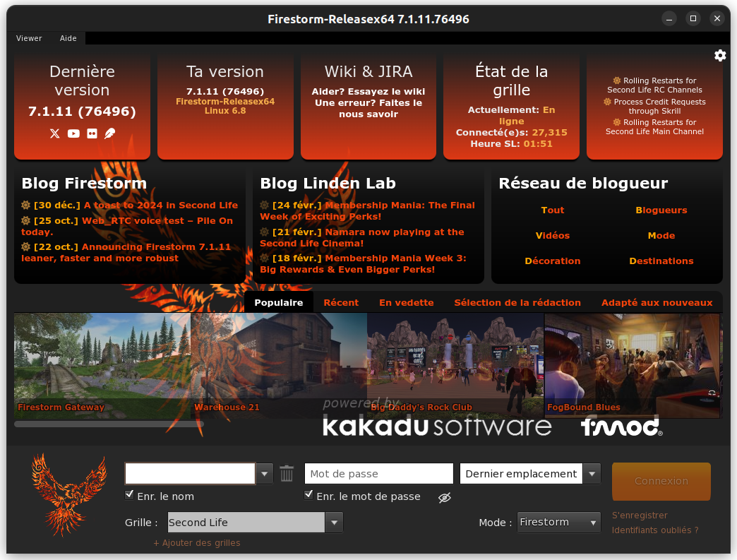Click the 'Firestorm-Releasex64' text under Ta version
The width and height of the screenshot is (737, 560).
pos(225,102)
